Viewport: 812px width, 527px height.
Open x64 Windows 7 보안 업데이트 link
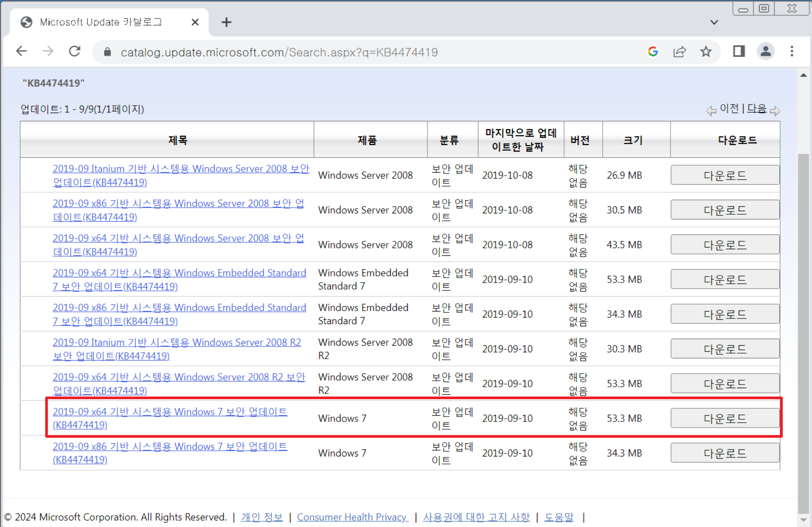[x=170, y=418]
